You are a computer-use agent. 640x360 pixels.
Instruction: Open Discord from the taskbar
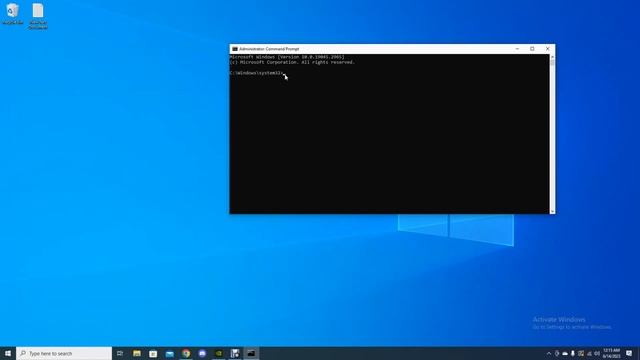pos(202,353)
